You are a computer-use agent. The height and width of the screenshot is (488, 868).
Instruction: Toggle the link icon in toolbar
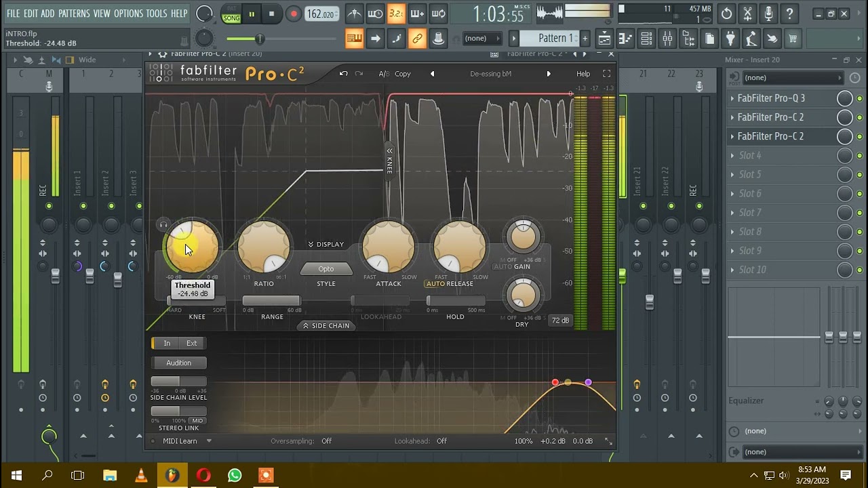(417, 39)
